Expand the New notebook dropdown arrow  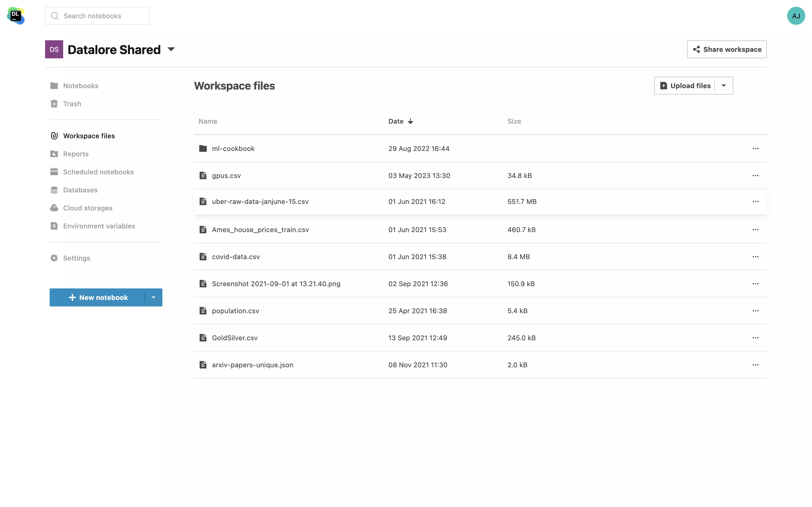(x=153, y=297)
